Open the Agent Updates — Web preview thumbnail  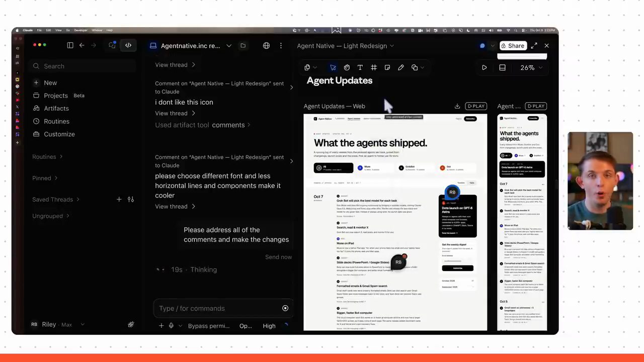coord(395,222)
